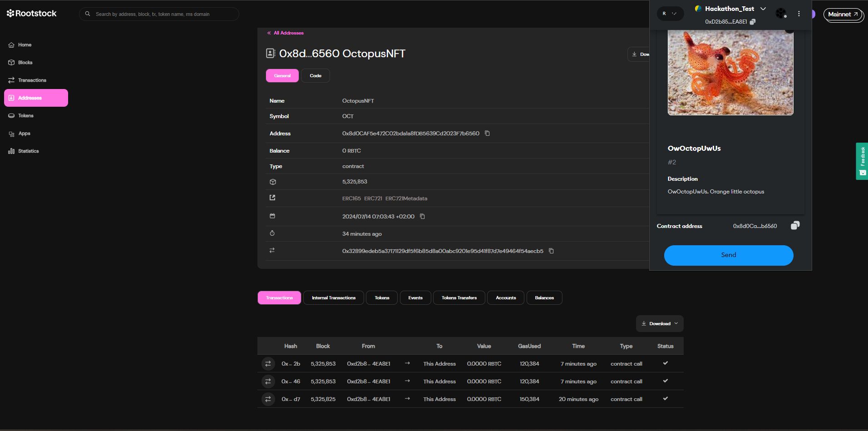Click the Statistics bar chart icon
Screen dimensions: 868x431
(x=11, y=151)
